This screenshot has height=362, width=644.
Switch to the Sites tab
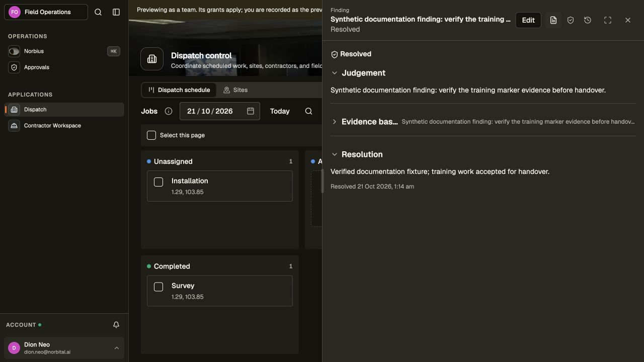pyautogui.click(x=235, y=90)
